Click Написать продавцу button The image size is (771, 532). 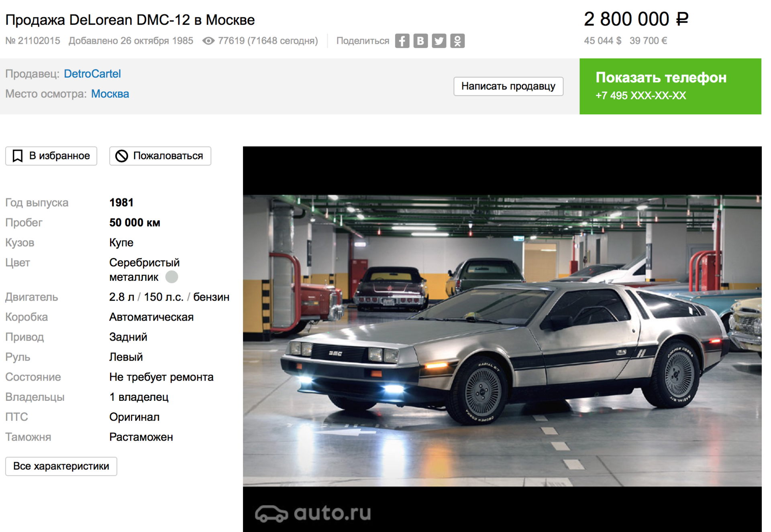508,86
